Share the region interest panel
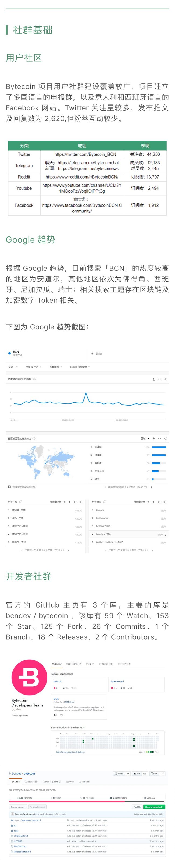This screenshot has width=175, height=868. tap(165, 438)
